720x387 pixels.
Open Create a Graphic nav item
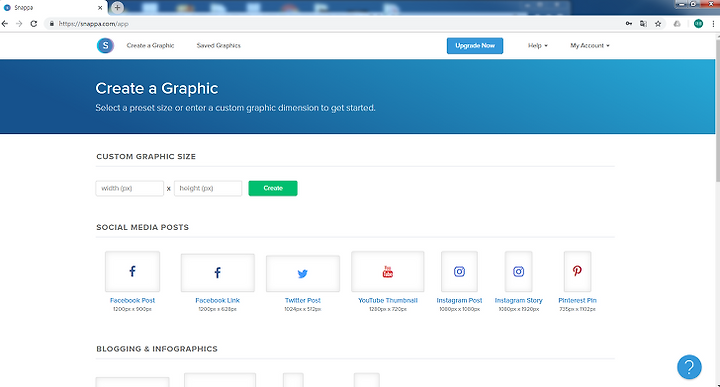click(x=150, y=45)
